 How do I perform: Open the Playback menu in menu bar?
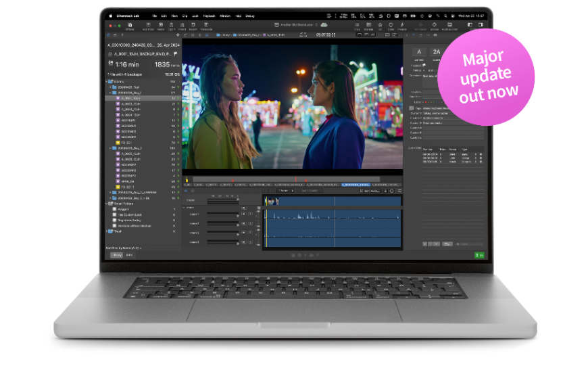click(209, 15)
